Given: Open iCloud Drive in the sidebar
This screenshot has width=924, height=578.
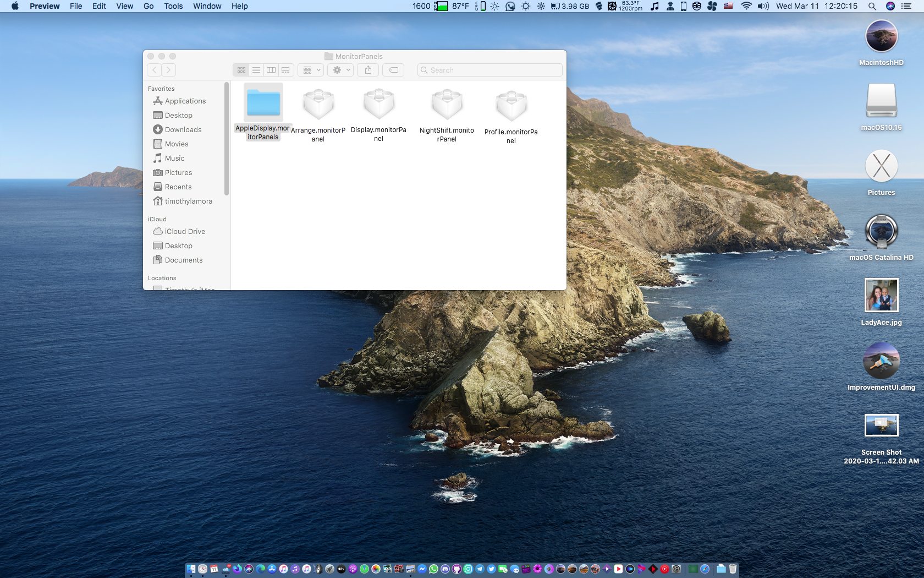Looking at the screenshot, I should point(185,232).
